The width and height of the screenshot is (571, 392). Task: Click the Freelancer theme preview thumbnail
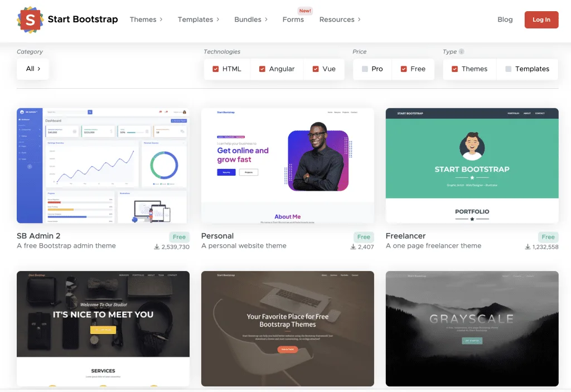click(472, 166)
